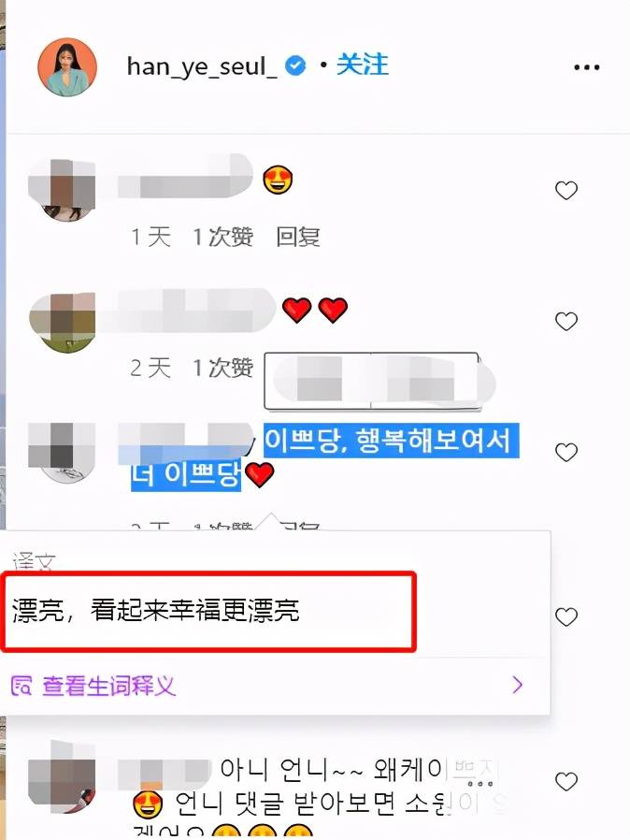View the 1次赞 likes on second comment
630x840 pixels.
[222, 368]
